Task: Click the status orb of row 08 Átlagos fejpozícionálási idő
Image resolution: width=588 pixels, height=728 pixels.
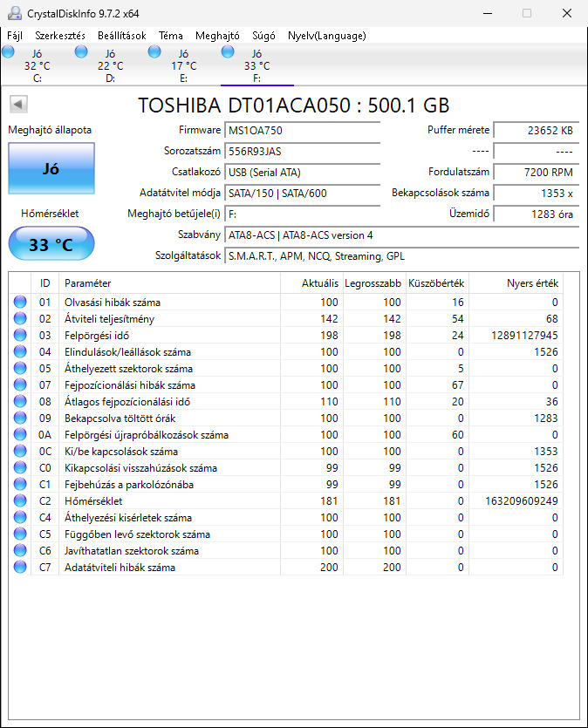Action: click(x=20, y=401)
